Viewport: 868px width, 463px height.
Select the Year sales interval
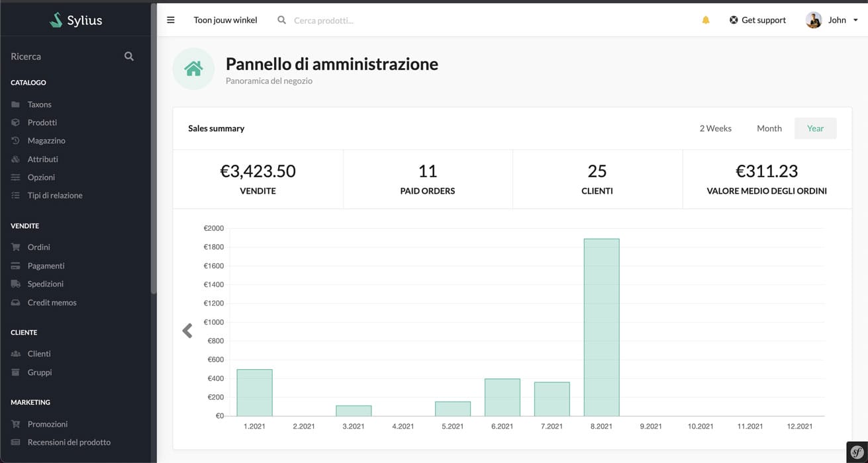point(815,128)
